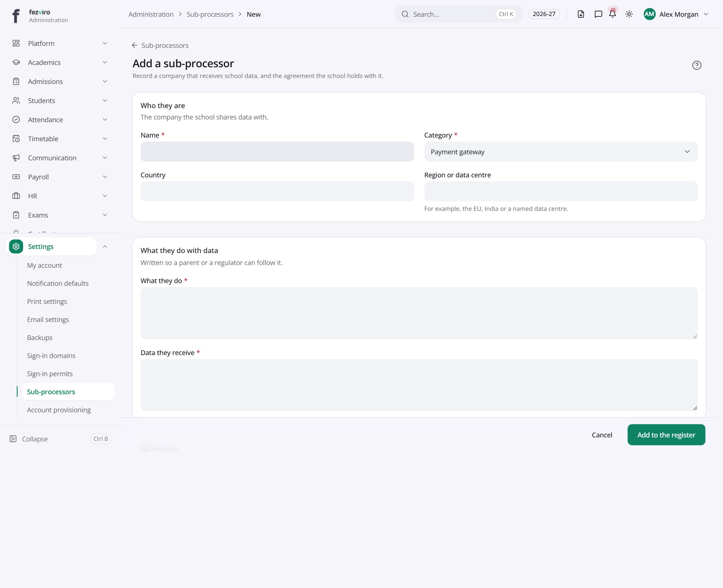This screenshot has width=723, height=588.
Task: Click the Attendance check circle icon
Action: (16, 119)
